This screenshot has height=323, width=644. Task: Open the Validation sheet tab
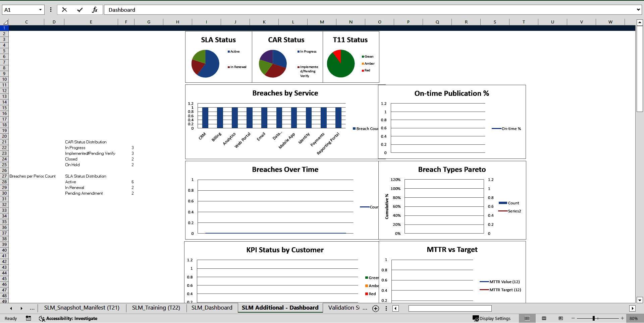click(x=344, y=308)
